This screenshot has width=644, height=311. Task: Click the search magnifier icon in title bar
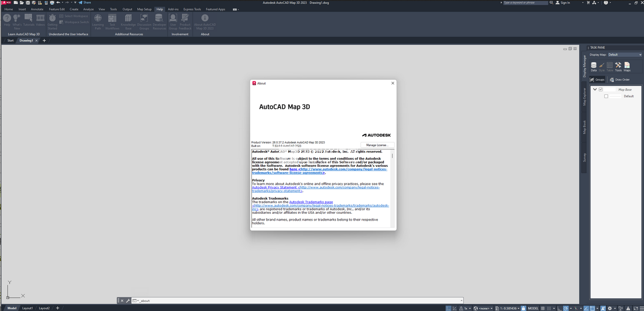[x=551, y=2]
